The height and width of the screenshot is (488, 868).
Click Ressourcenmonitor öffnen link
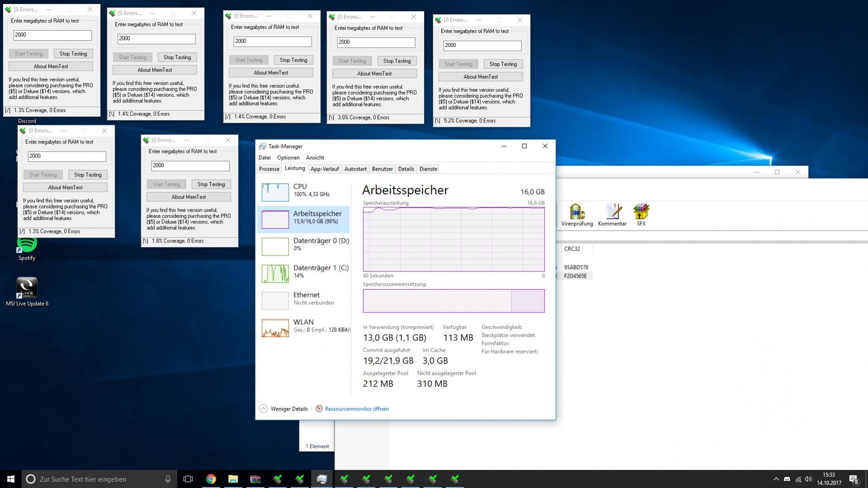pos(356,409)
